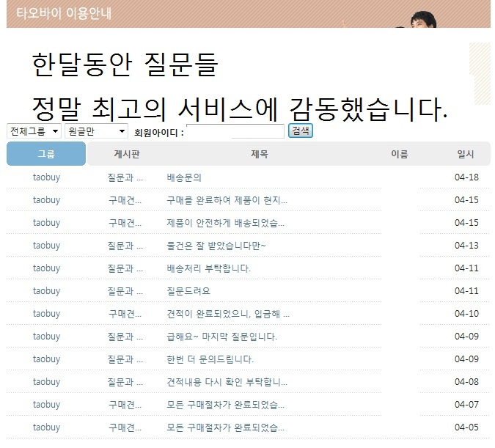The image size is (495, 448).
Task: Select the 그룹 column header tab
Action: 46,154
